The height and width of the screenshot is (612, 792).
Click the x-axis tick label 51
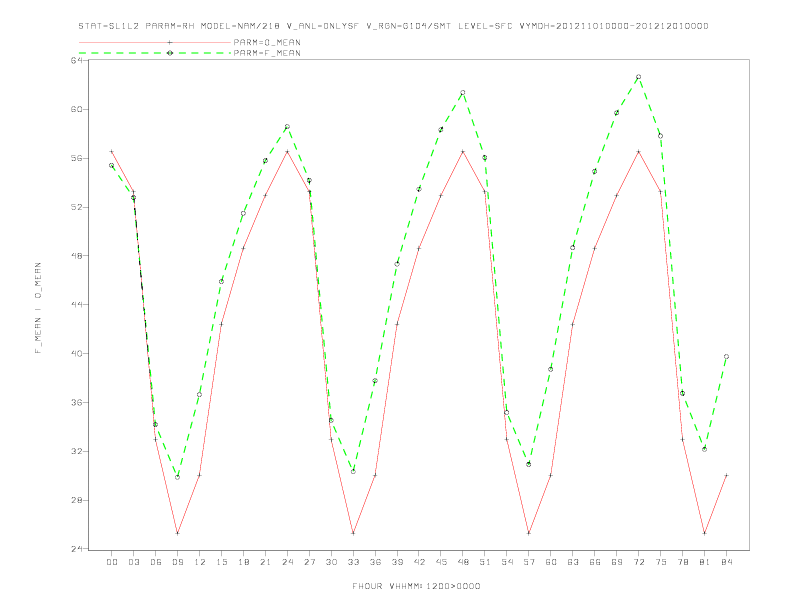485,562
